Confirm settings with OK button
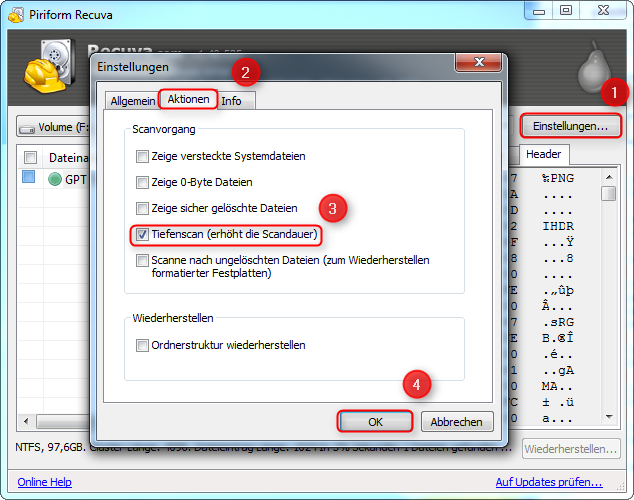Viewport: 634px width, 500px height. [x=375, y=422]
